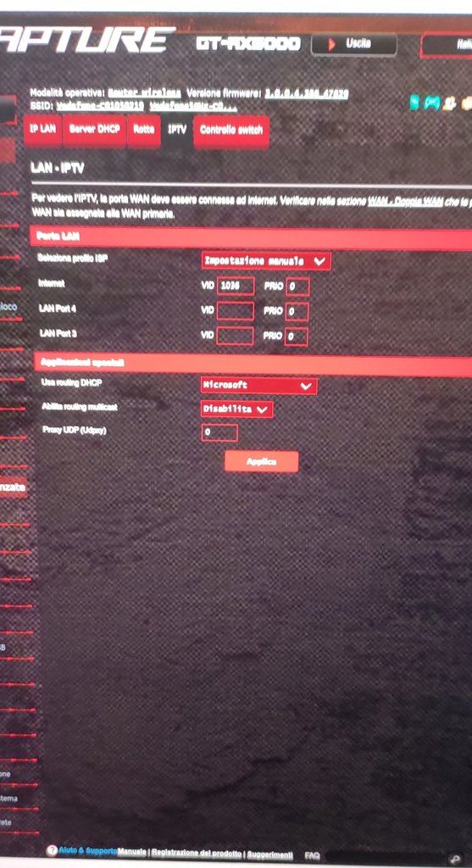This screenshot has height=868, width=472.
Task: Switch to the IP LAN tab
Action: (42, 131)
